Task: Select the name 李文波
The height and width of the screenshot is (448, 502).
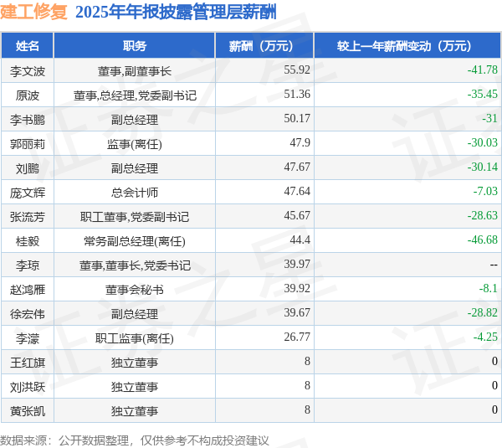Action: [28, 71]
